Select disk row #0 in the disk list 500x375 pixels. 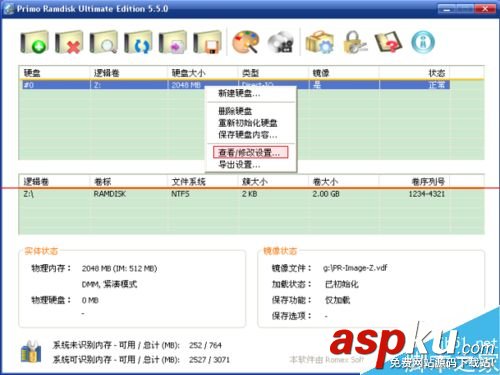(236, 85)
